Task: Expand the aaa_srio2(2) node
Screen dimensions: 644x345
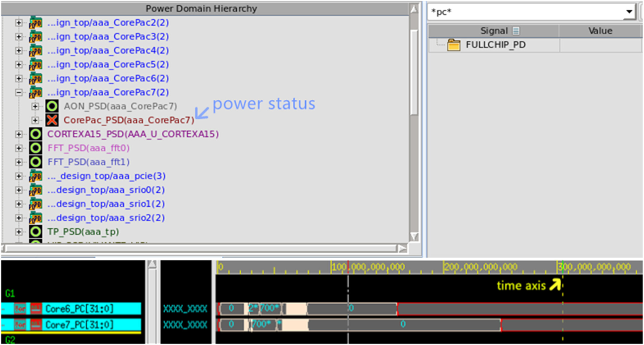Action: pyautogui.click(x=19, y=218)
